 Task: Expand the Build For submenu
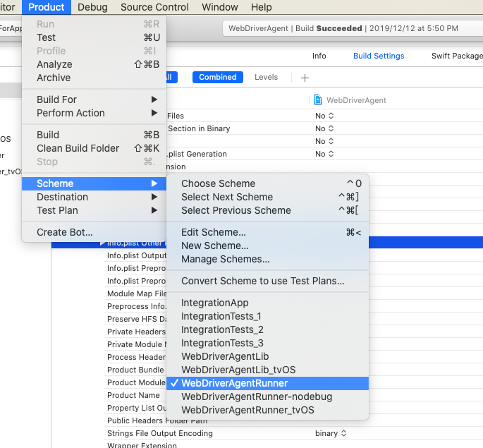(94, 99)
